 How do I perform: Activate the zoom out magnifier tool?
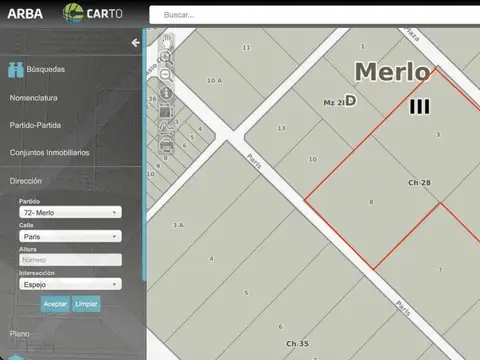(x=166, y=75)
